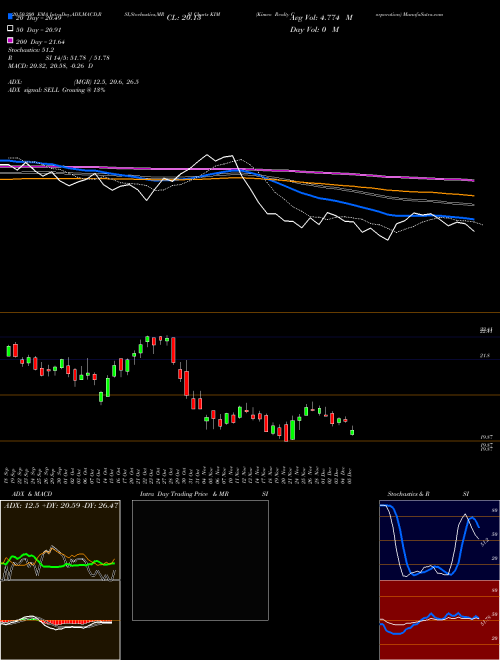This screenshot has height=660, width=500.
Task: Click the white 50 Day legend swatch
Action: pos(10,29)
